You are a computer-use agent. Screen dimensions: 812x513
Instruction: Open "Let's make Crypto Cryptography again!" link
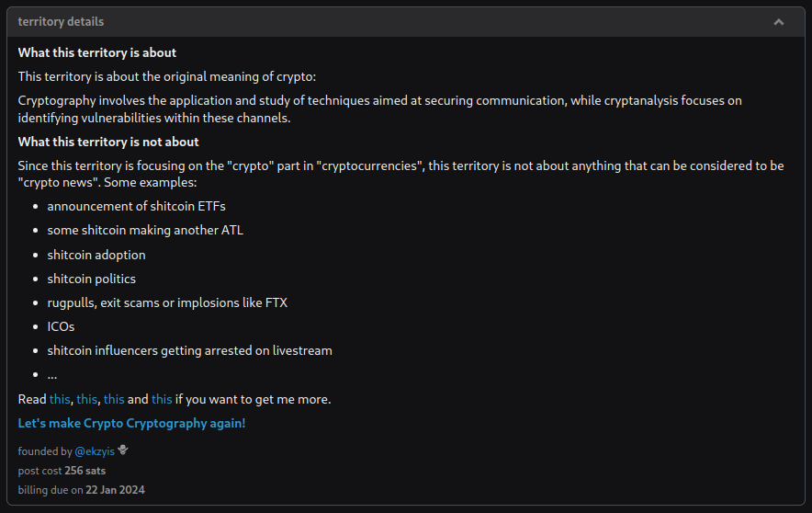131,423
